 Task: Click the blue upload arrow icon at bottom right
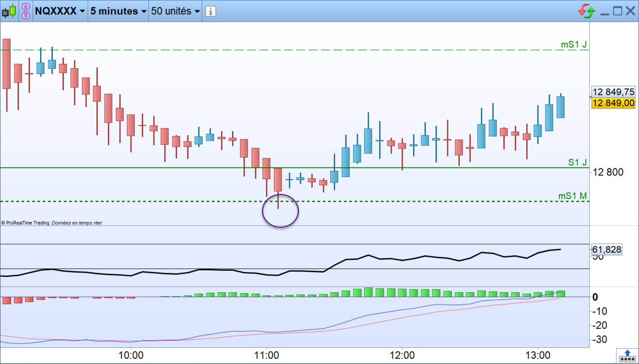[x=627, y=356]
